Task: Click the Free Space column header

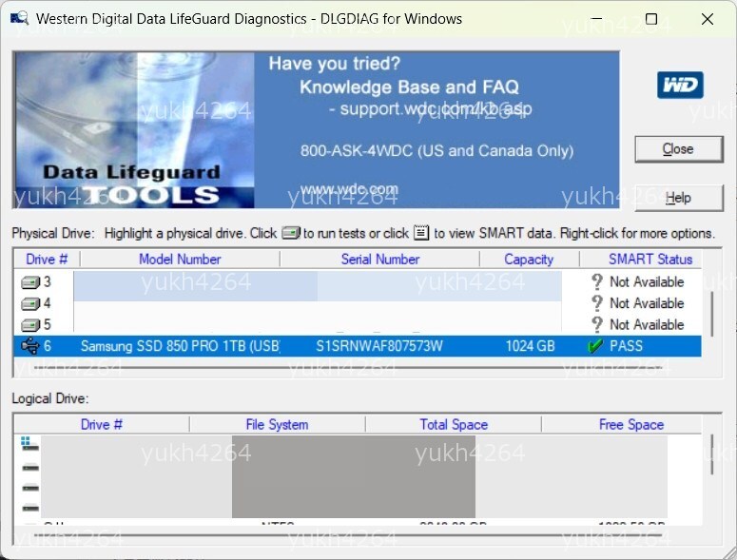Action: (x=630, y=424)
